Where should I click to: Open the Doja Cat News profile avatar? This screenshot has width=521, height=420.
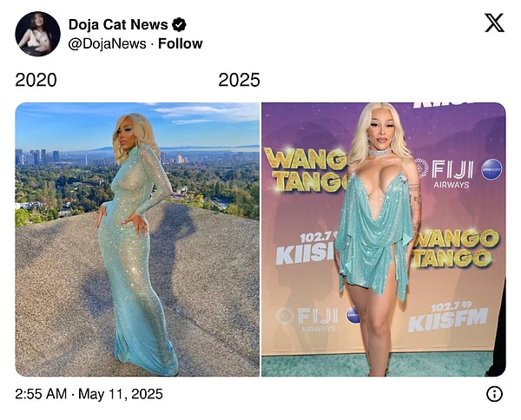pos(37,34)
